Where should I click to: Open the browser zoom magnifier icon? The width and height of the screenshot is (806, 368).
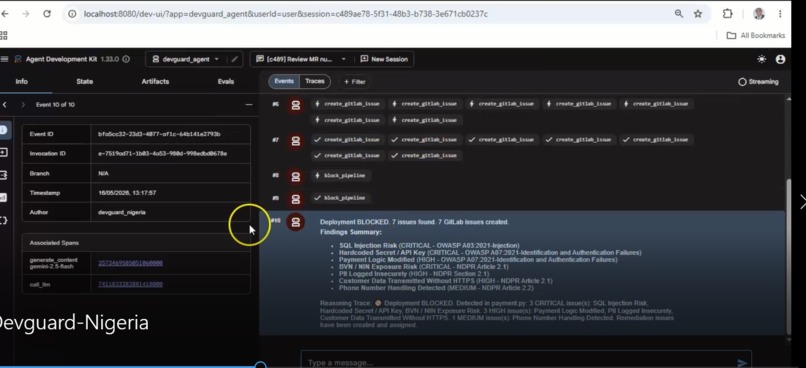[x=679, y=14]
